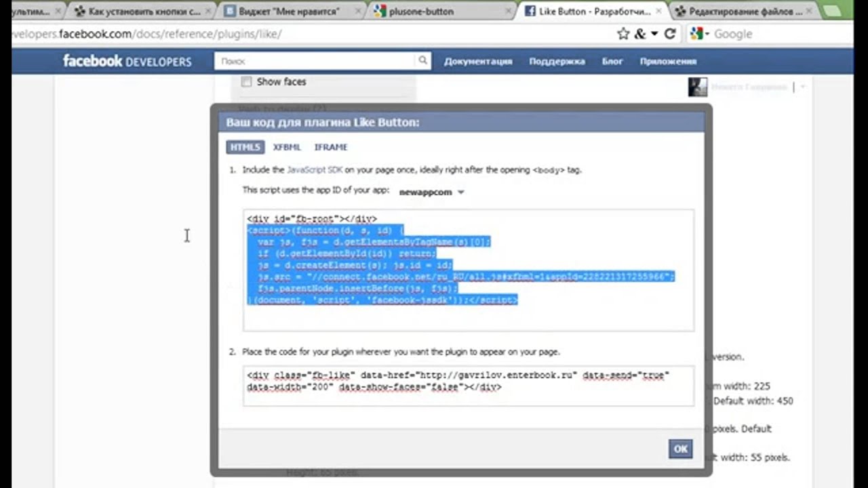
Task: Open the newappcom app dropdown
Action: pyautogui.click(x=431, y=192)
